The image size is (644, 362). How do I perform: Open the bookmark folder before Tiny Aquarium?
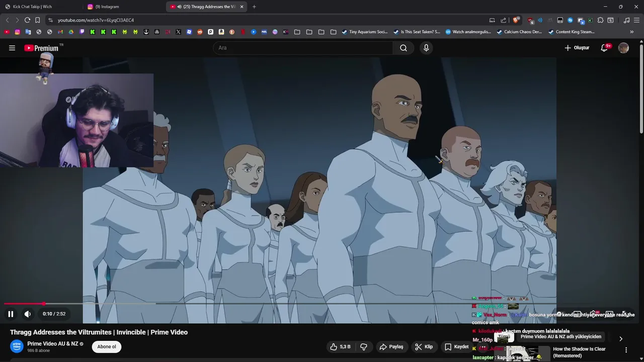point(333,32)
